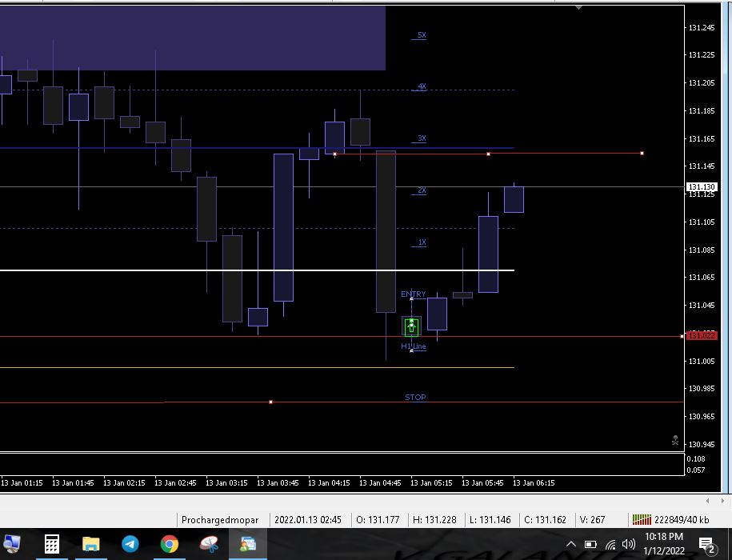Launch Google Chrome from the taskbar
The height and width of the screenshot is (560, 732).
170,544
